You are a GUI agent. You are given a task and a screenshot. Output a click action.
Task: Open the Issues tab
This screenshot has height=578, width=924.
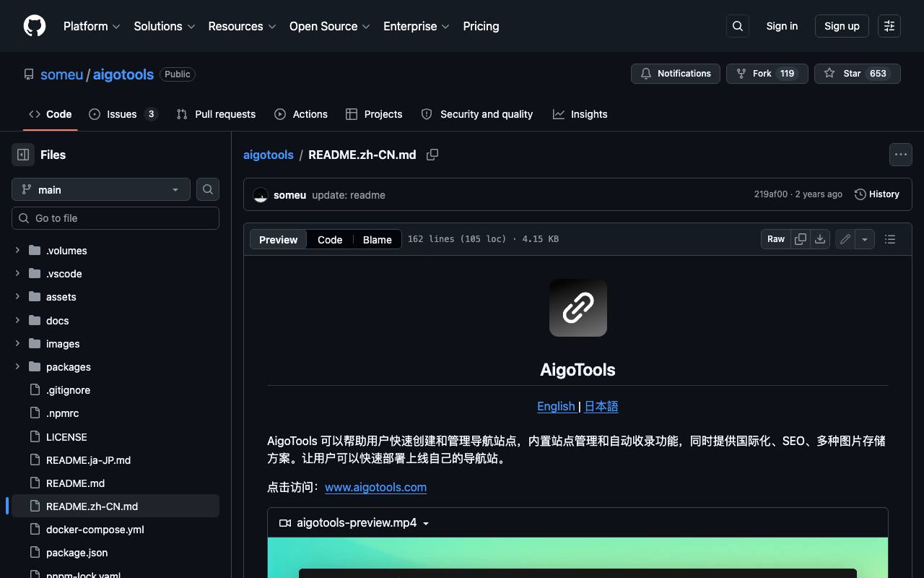(x=123, y=114)
